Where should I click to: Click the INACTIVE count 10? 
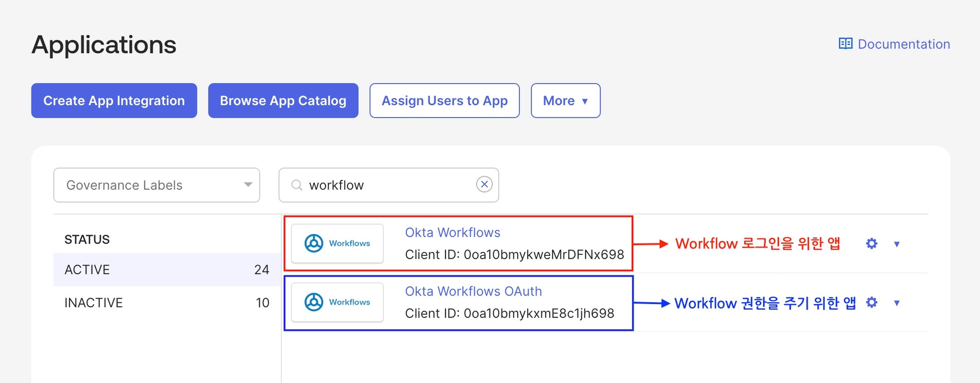click(263, 303)
